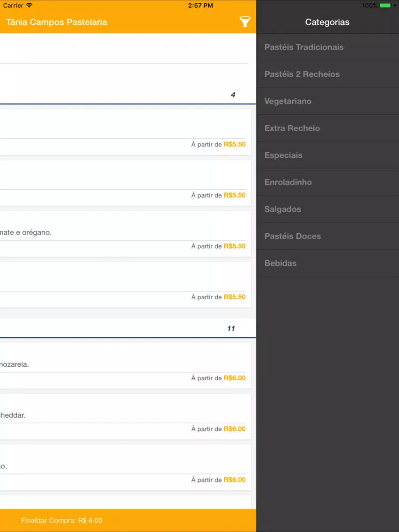This screenshot has height=532, width=399.
Task: Open the item ending with 'cheddar.'
Action: (126, 417)
